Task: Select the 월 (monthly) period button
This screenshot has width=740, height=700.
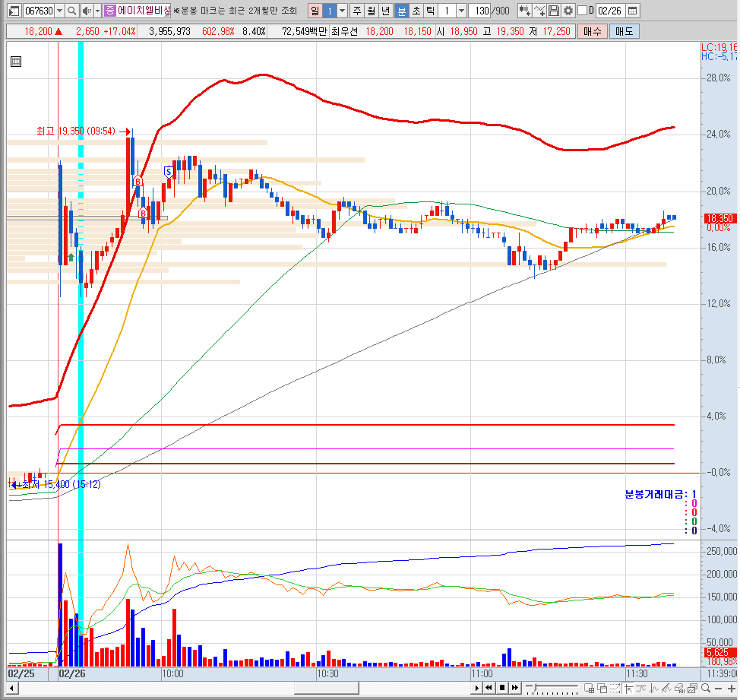Action: [372, 11]
